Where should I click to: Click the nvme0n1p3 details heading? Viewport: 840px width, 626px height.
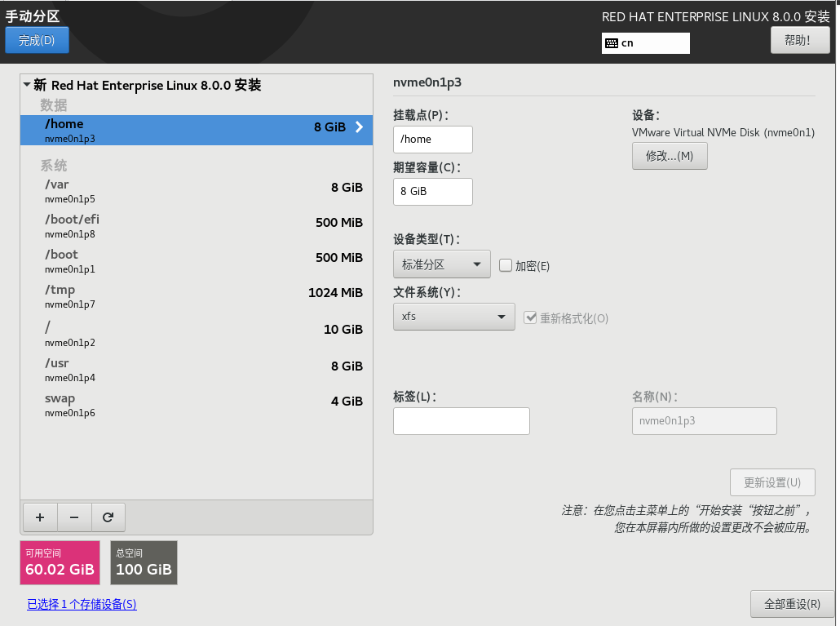[x=427, y=82]
